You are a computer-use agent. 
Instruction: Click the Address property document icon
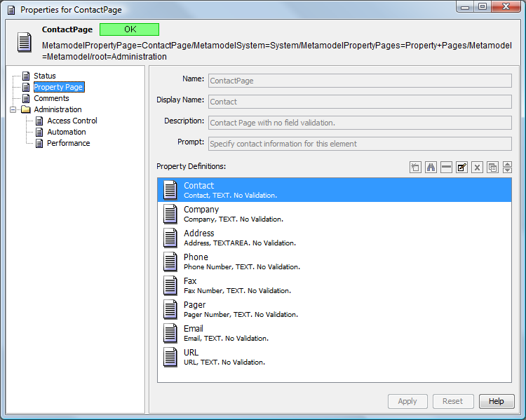pyautogui.click(x=170, y=238)
